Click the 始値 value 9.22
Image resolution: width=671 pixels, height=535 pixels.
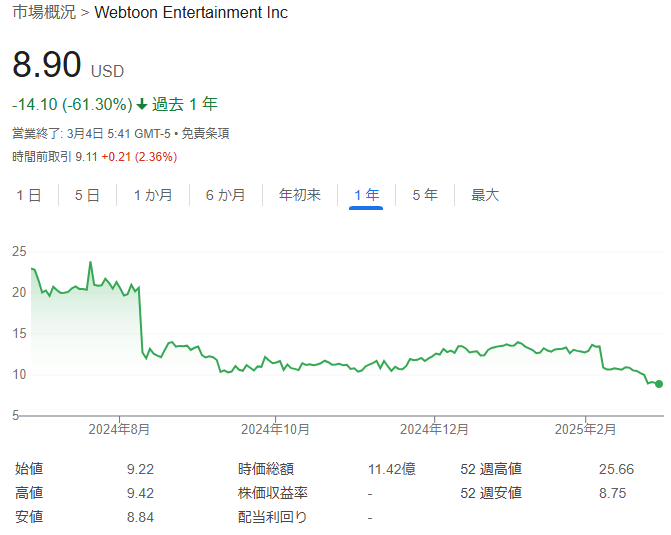coord(140,470)
